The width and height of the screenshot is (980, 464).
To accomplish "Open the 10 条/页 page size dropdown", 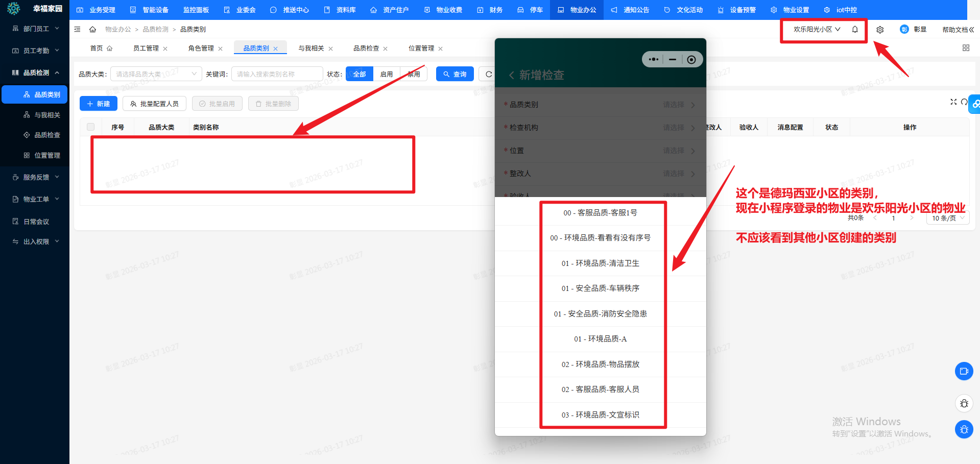I will click(948, 218).
